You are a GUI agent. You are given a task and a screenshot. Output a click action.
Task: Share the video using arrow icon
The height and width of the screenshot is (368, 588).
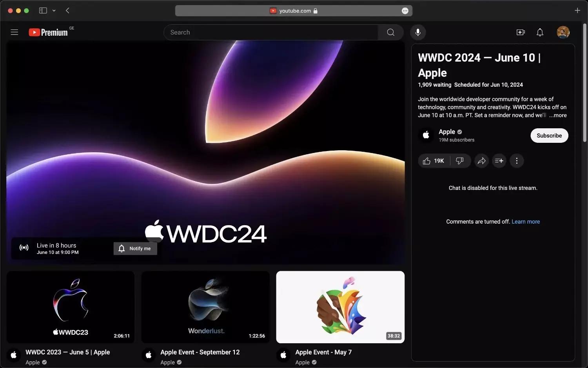click(481, 161)
